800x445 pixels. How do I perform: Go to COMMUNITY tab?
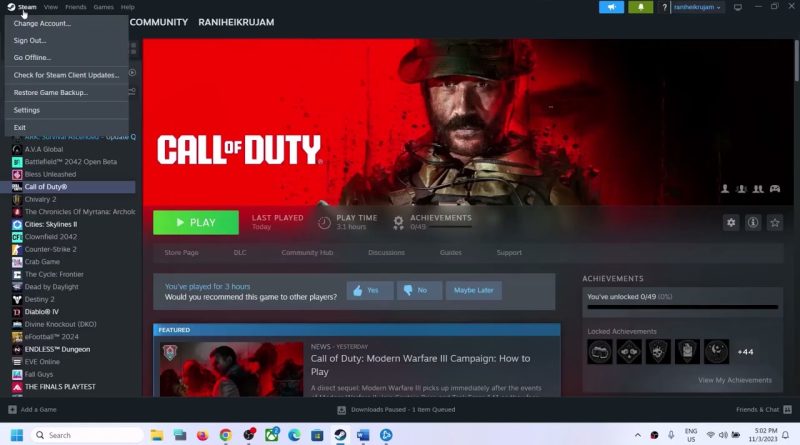coord(159,22)
